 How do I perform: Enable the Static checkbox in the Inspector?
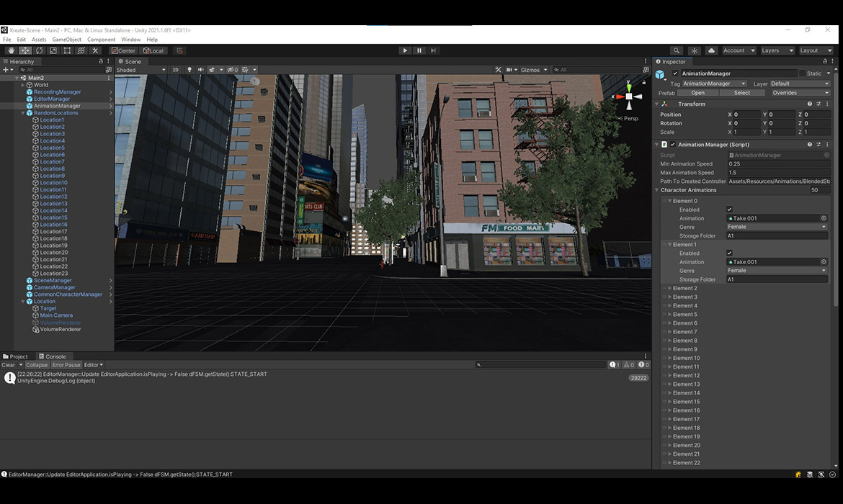tap(802, 73)
